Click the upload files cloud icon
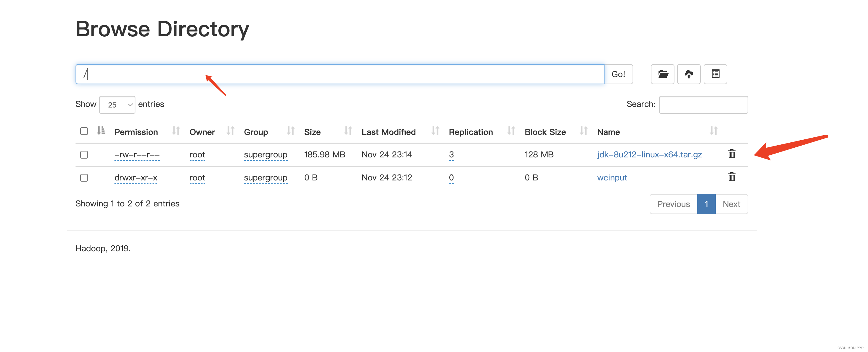The width and height of the screenshot is (868, 352). tap(688, 74)
